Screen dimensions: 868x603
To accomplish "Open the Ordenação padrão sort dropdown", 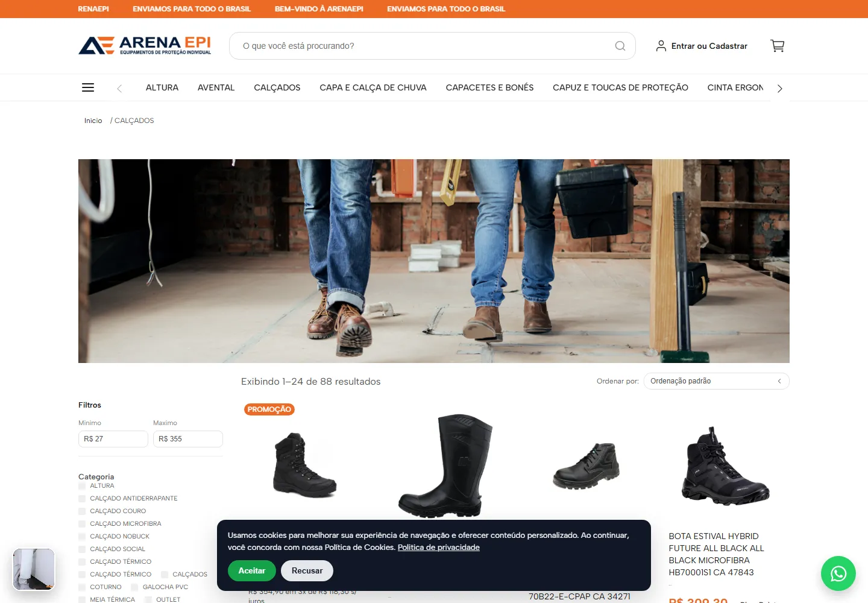I will [x=716, y=381].
